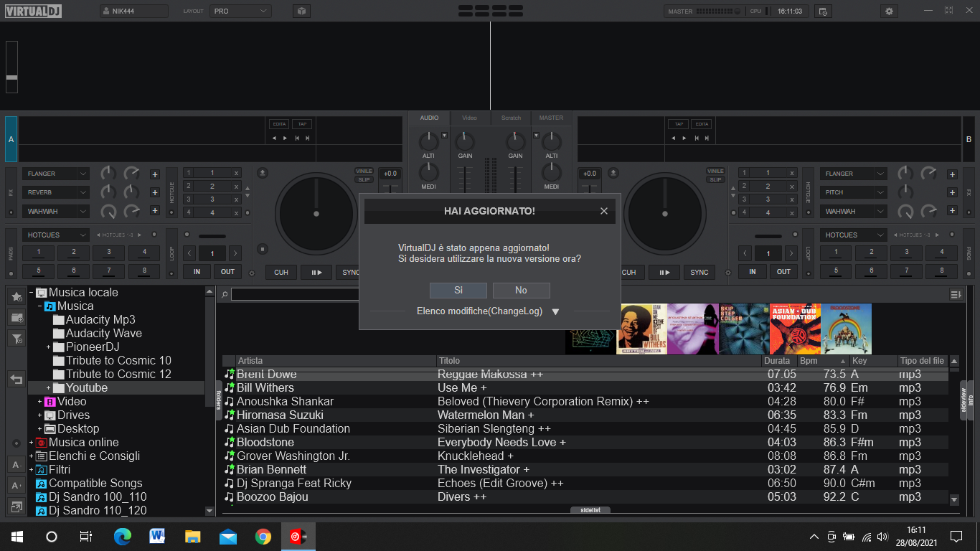Toggle TAP tempo on deck A

(302, 124)
